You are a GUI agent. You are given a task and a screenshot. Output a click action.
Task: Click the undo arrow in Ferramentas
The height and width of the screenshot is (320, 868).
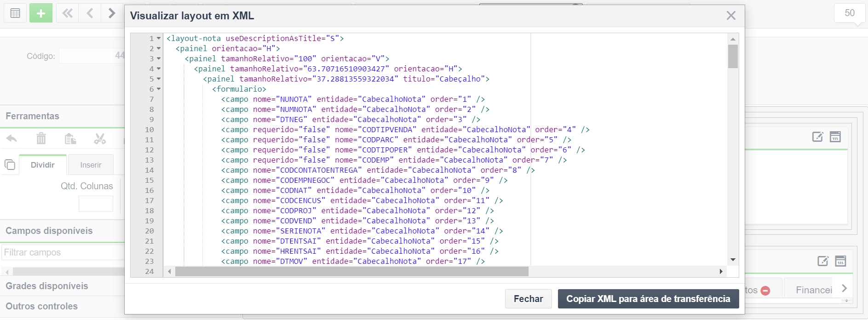[x=12, y=138]
